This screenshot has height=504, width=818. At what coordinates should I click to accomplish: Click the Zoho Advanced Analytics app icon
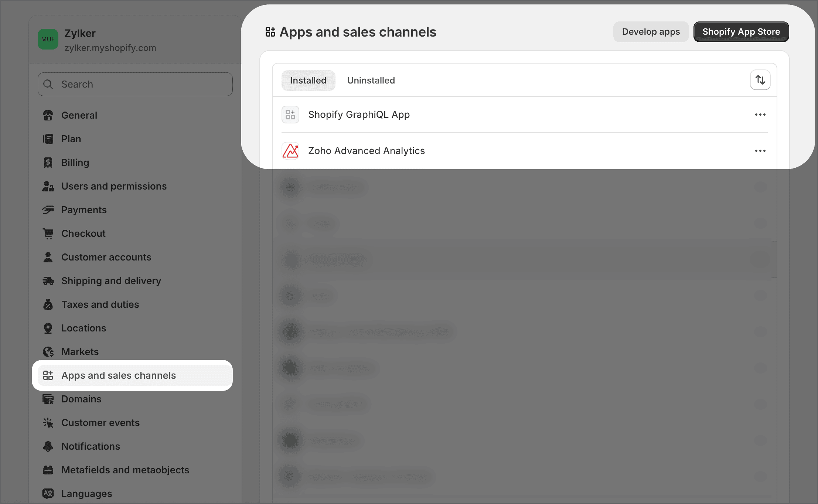click(290, 151)
